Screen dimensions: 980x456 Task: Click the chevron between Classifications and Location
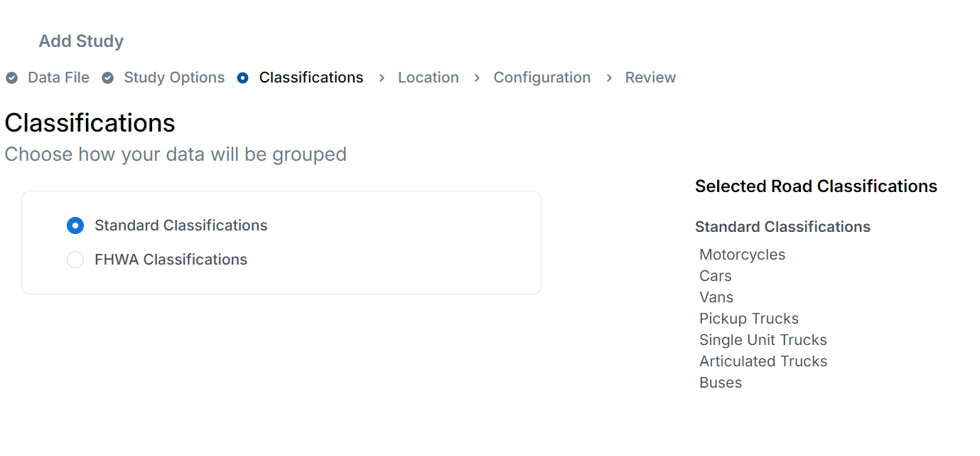(382, 78)
